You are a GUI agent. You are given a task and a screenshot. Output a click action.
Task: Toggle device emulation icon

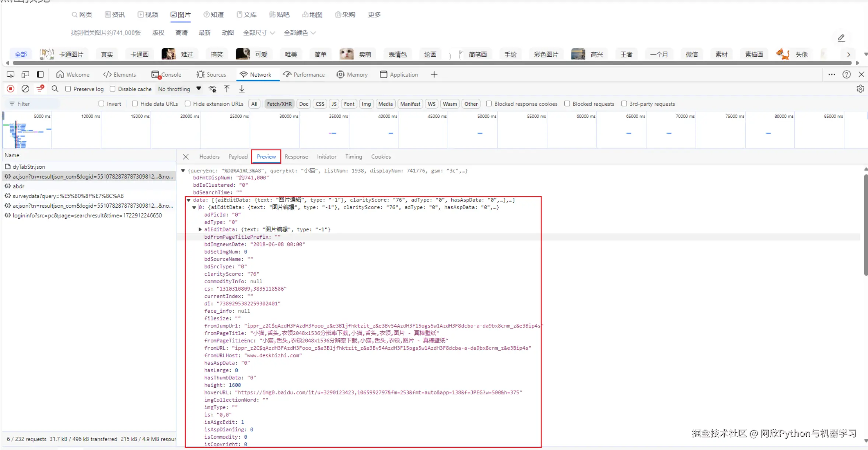tap(25, 74)
